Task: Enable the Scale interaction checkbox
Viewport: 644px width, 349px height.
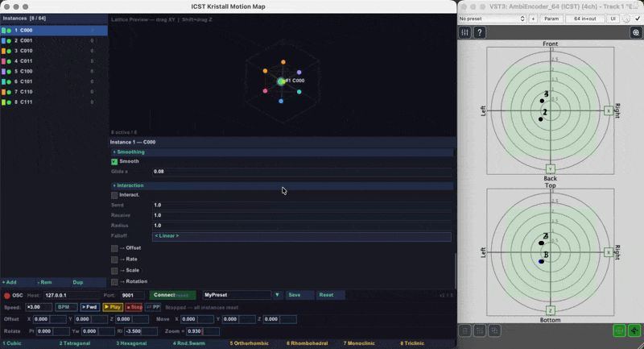Action: click(x=114, y=271)
